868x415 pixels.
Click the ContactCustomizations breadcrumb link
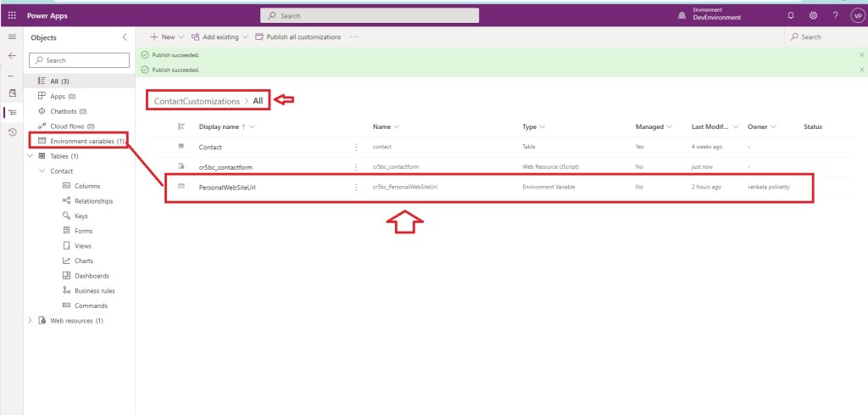click(197, 101)
